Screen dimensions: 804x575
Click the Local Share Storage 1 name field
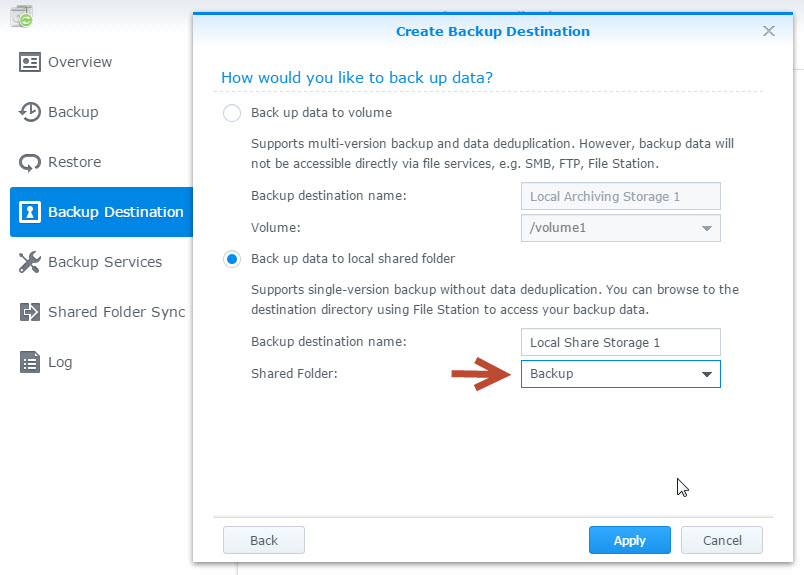click(620, 342)
